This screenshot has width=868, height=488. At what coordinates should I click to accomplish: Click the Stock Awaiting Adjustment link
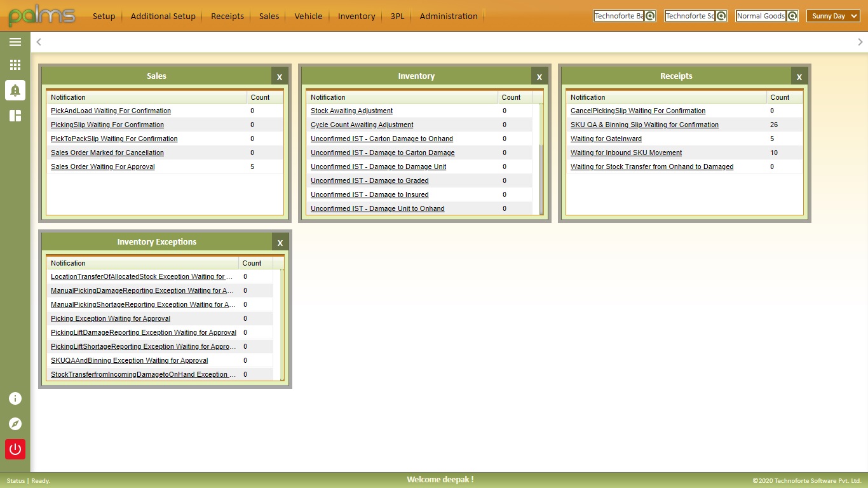tap(351, 111)
